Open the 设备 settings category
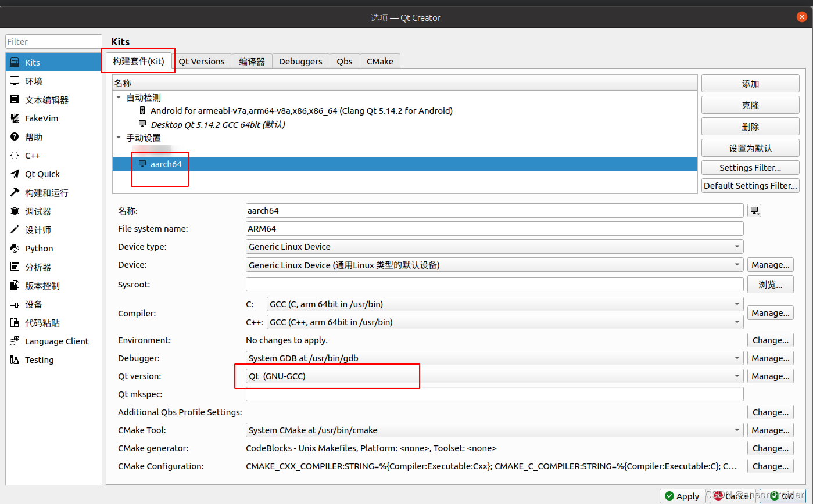 click(x=53, y=304)
